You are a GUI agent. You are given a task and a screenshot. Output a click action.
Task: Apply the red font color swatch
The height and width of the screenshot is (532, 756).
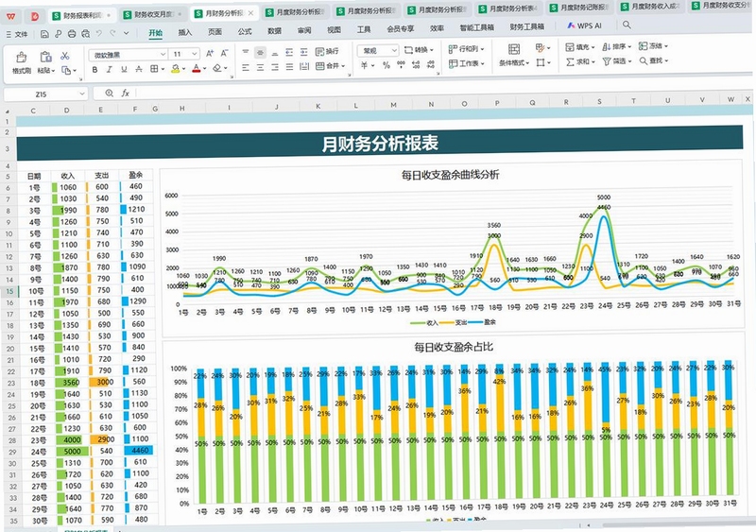(197, 68)
